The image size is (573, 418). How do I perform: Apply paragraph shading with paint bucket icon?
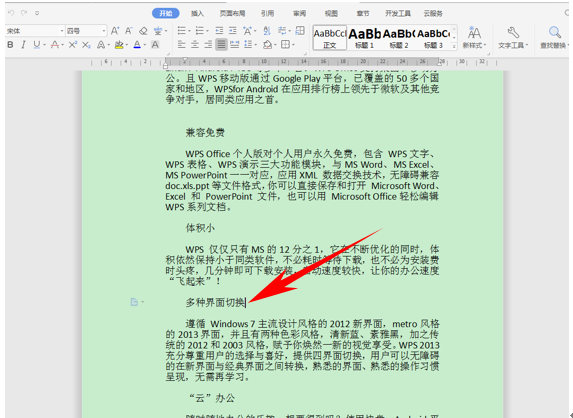[x=267, y=45]
